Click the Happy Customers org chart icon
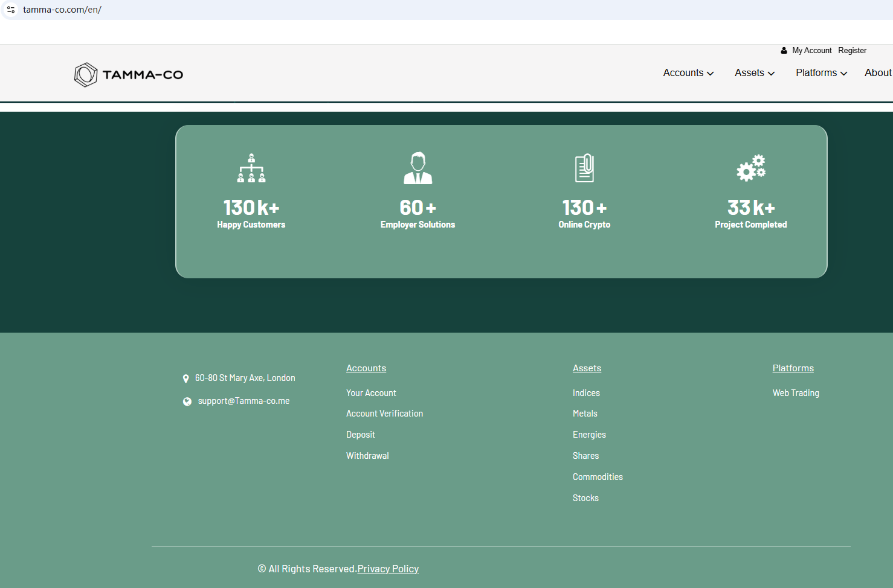Viewport: 893px width, 588px height. 251,168
